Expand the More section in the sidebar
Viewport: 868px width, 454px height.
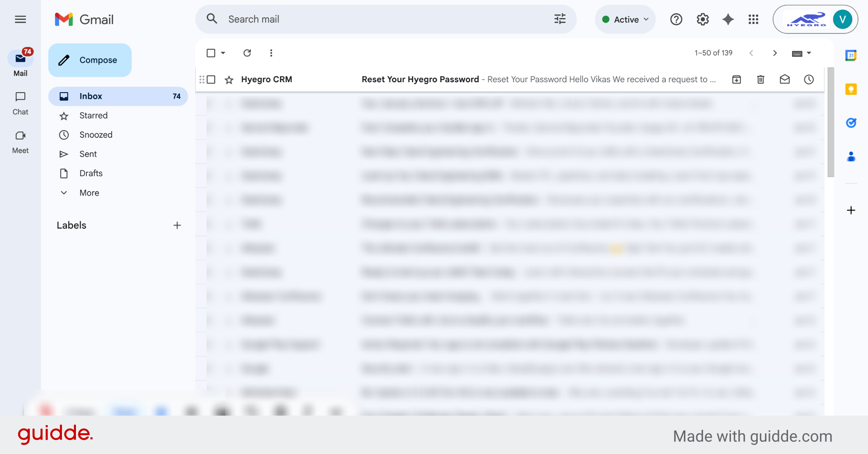[x=89, y=192]
